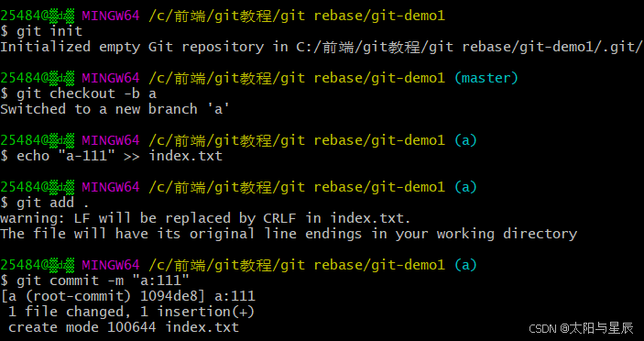This screenshot has height=341, width=644.
Task: Click the ".git/" ending of the repository path
Action: 622,47
